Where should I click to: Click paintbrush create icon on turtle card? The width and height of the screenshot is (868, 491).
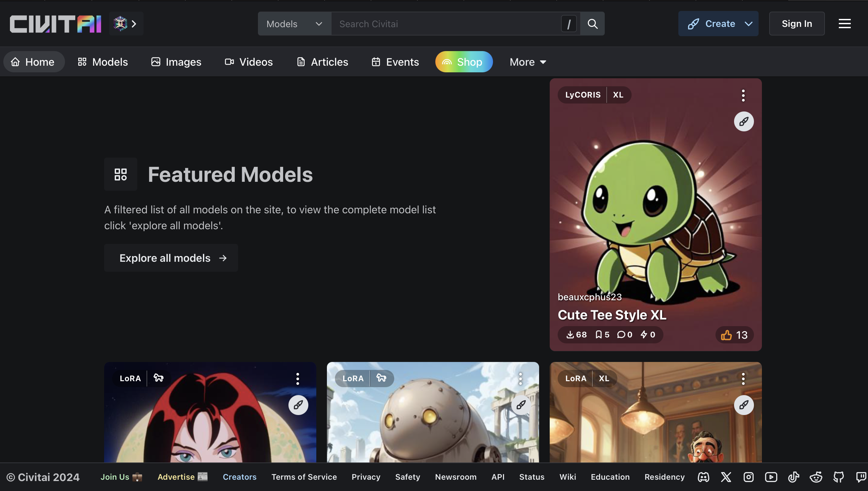tap(744, 121)
